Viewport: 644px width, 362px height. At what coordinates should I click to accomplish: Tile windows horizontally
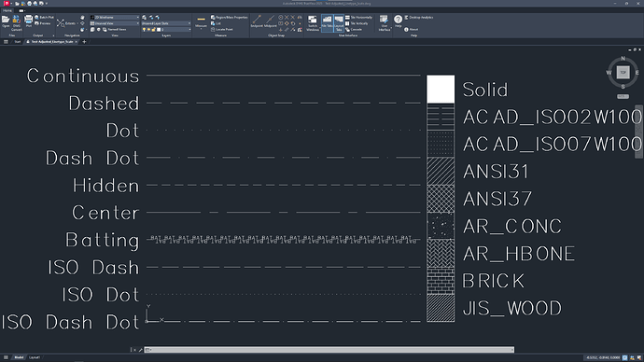(x=358, y=17)
